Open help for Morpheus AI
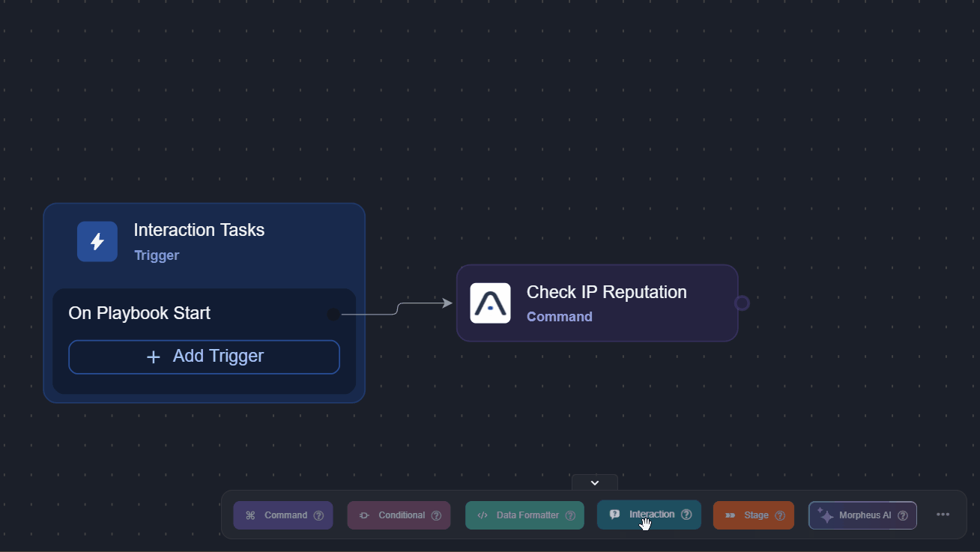Viewport: 980px width, 552px height. pos(904,515)
